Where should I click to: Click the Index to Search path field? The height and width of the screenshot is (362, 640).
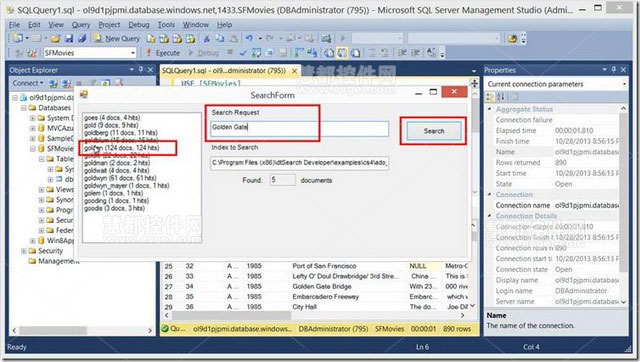coord(300,163)
